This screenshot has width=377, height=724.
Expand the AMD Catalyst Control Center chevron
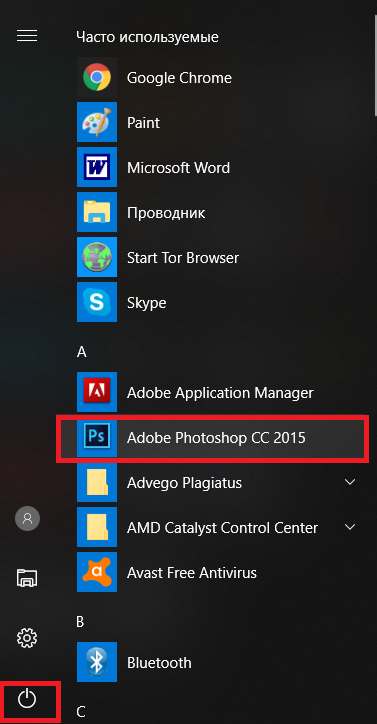pyautogui.click(x=350, y=527)
